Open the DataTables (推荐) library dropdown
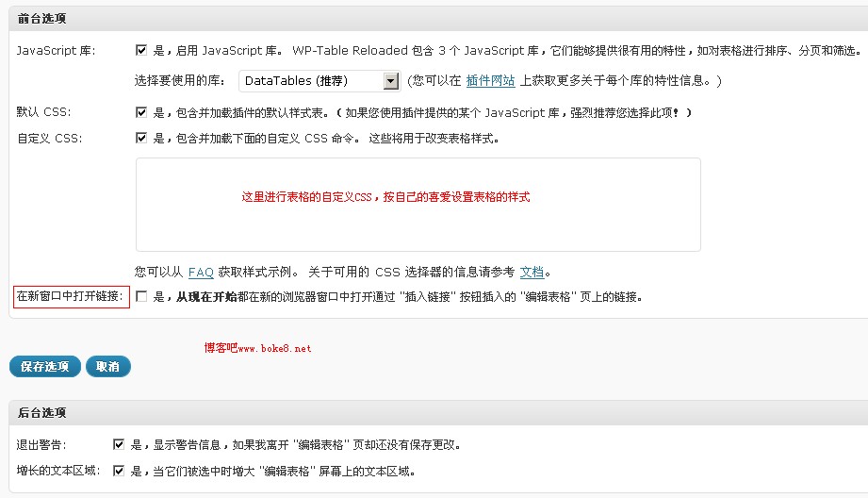This screenshot has width=868, height=498. (319, 81)
